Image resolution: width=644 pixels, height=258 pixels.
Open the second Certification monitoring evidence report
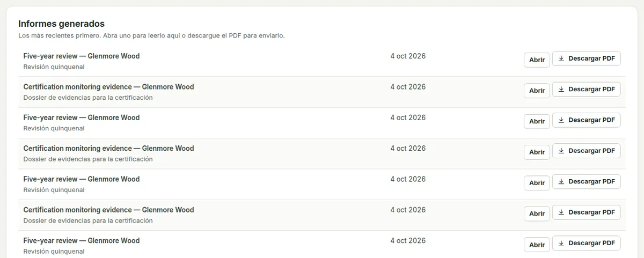click(x=537, y=152)
